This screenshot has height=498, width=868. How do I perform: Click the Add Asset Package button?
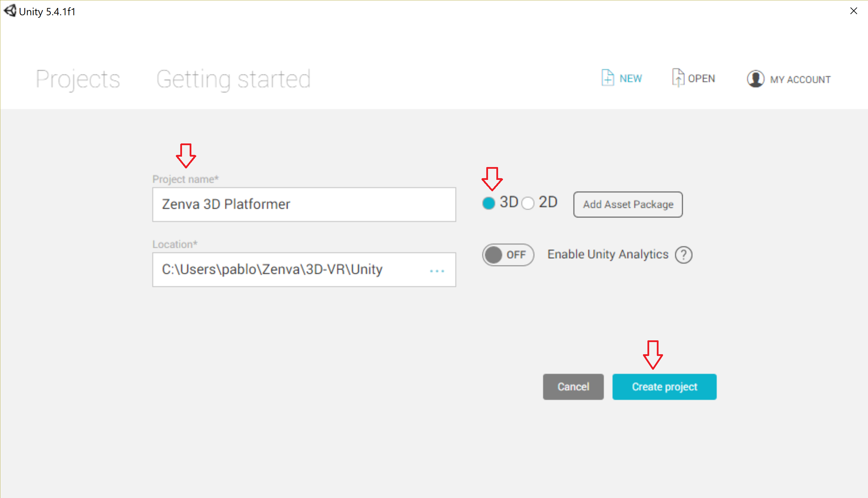click(x=628, y=205)
